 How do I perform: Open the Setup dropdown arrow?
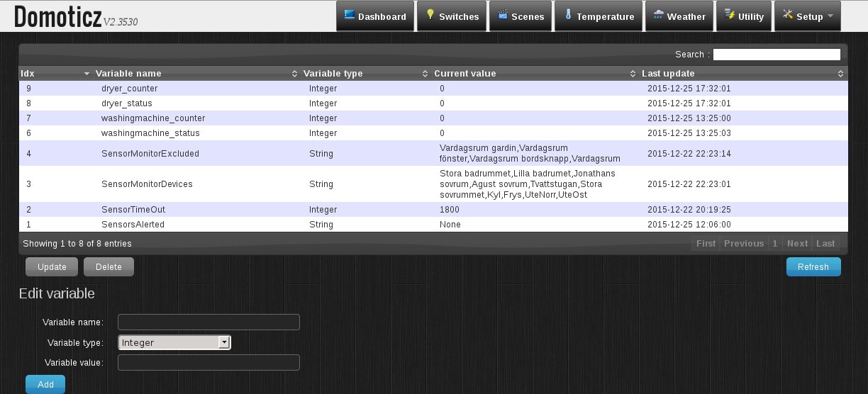click(x=830, y=16)
